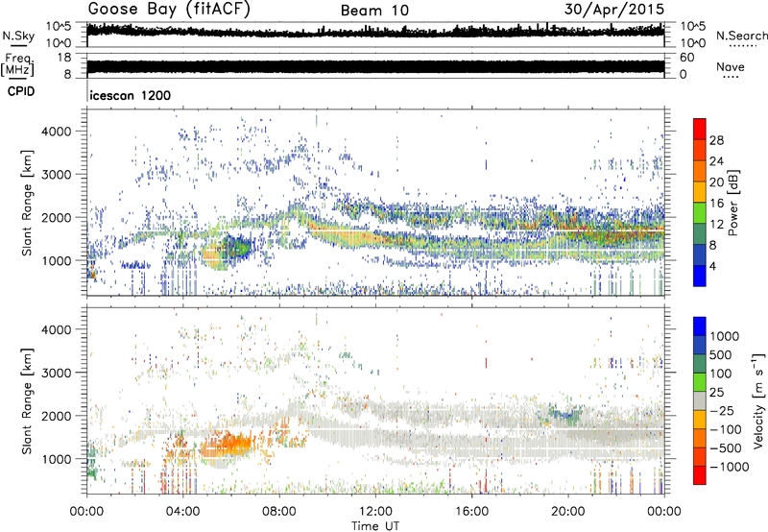The width and height of the screenshot is (768, 532).
Task: Click the 'CPID' label
Action: [21, 91]
